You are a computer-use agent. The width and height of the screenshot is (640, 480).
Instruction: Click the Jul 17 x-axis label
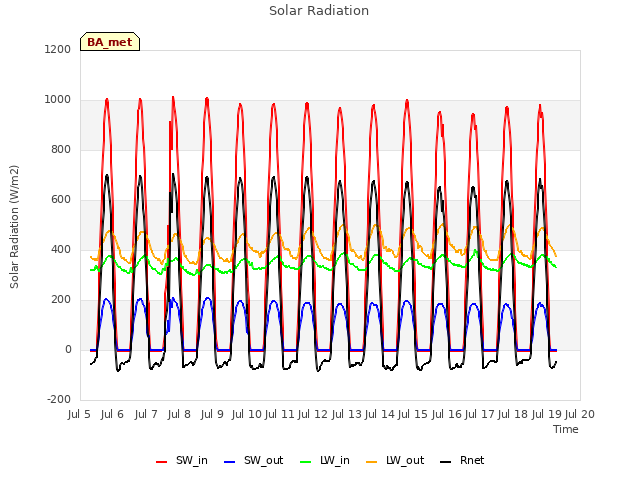480,414
